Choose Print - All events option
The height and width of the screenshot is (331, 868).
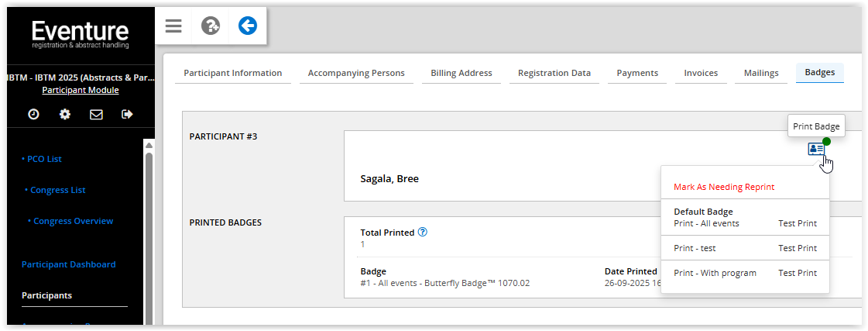pos(706,223)
